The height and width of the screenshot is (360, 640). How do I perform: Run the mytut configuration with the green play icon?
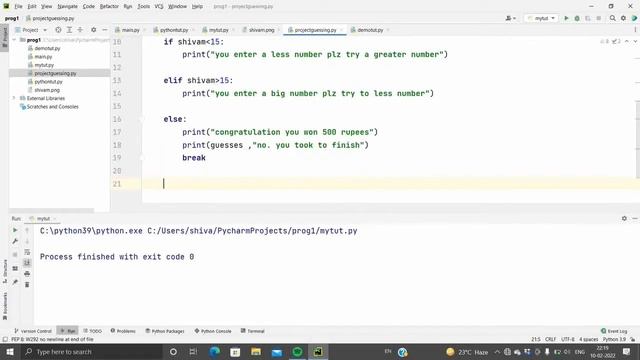tap(566, 18)
